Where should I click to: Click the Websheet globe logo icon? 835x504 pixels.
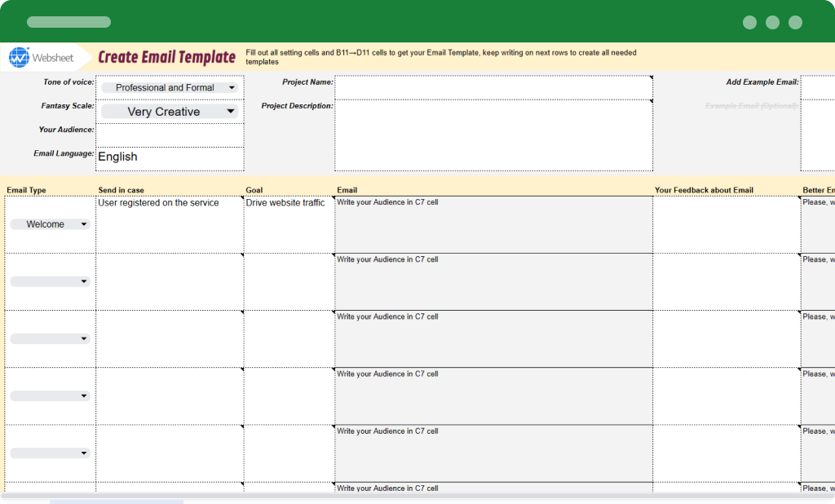(19, 57)
